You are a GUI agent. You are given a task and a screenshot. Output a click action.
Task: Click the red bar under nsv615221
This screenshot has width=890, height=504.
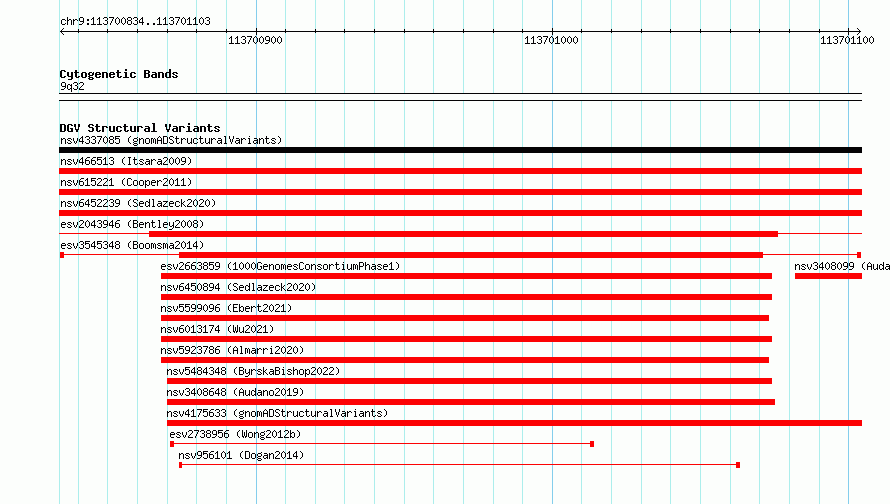point(460,192)
